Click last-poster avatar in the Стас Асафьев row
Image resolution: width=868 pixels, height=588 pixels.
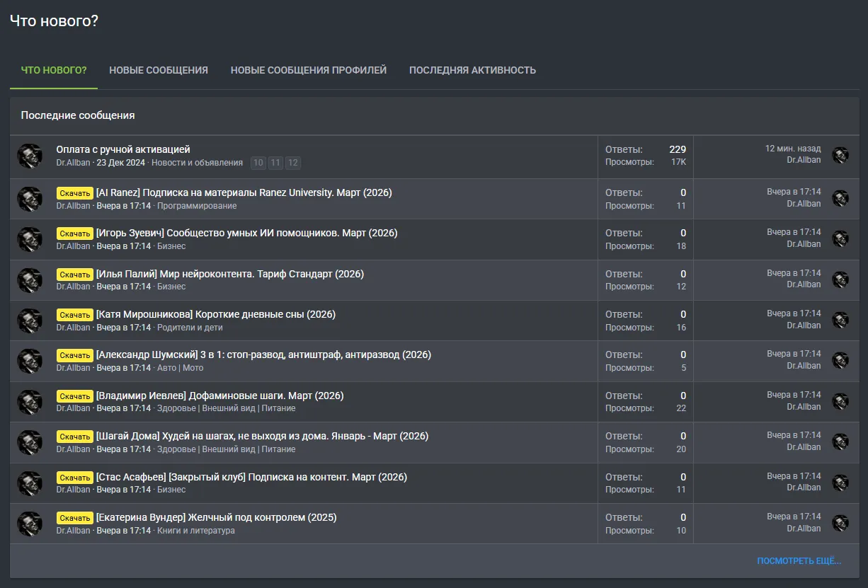click(x=840, y=483)
